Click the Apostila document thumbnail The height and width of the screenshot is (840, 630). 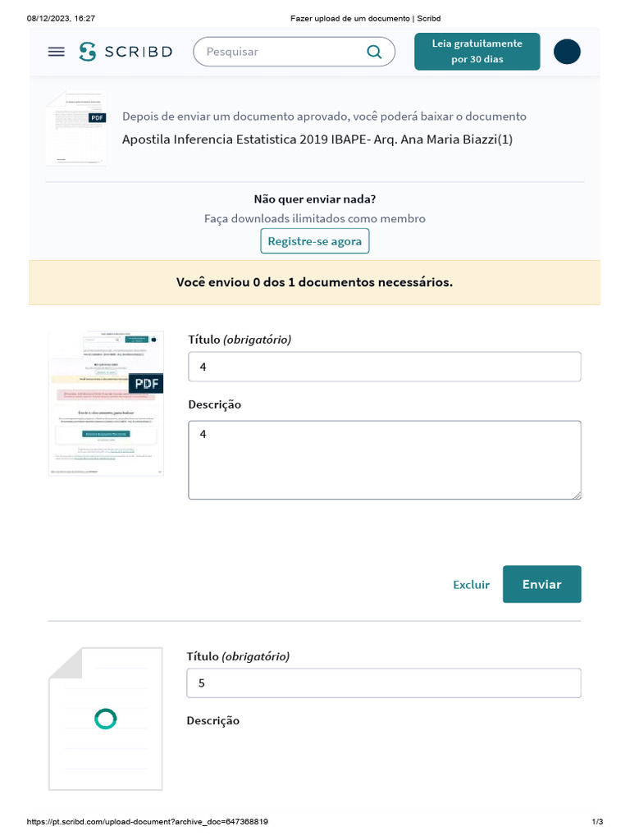75,129
